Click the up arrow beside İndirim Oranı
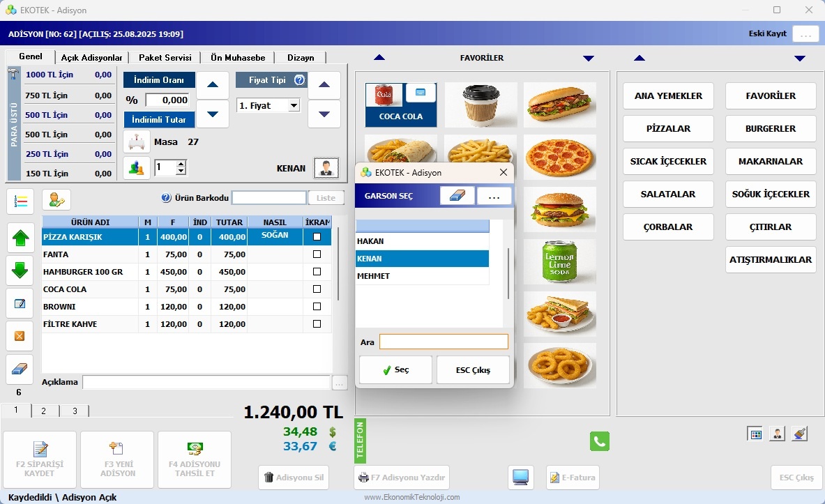 tap(213, 85)
